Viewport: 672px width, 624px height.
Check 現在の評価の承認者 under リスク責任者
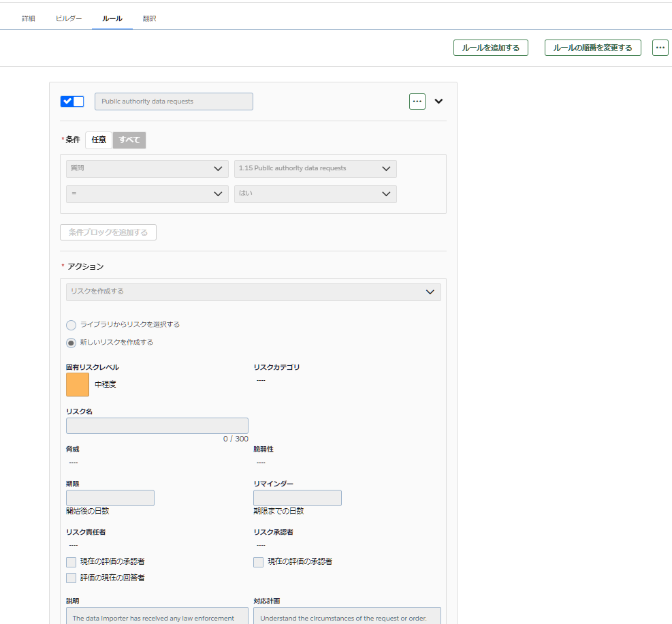click(71, 562)
